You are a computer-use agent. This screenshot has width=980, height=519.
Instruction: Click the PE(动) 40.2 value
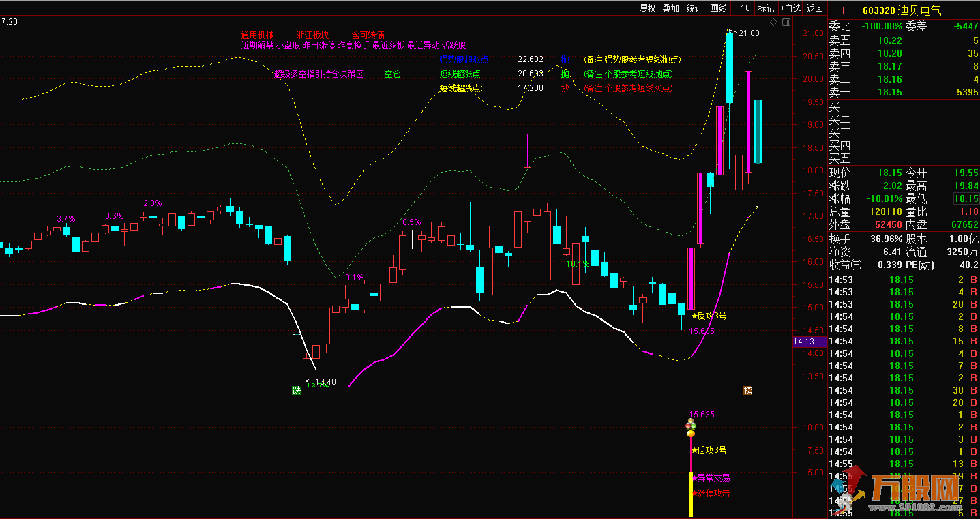969,265
